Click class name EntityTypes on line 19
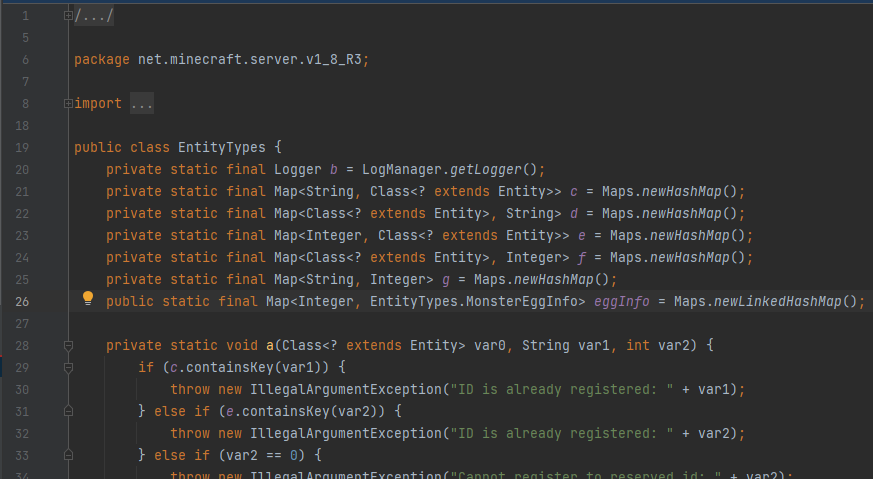Screen dimensions: 873x479 point(222,148)
